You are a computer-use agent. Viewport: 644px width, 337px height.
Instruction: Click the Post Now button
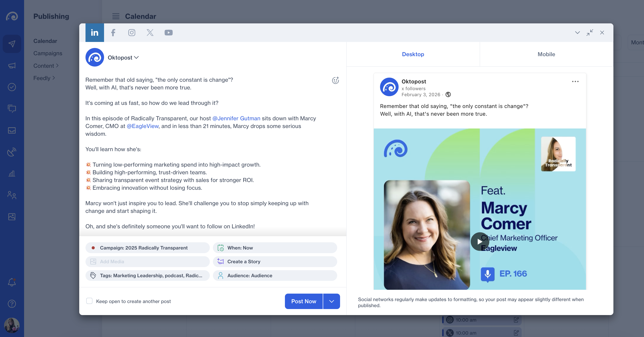pyautogui.click(x=303, y=301)
